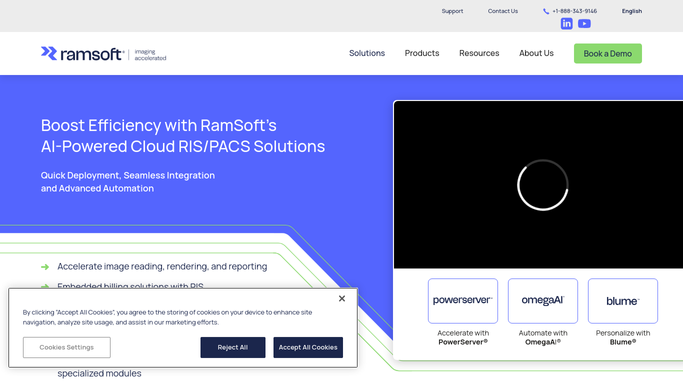Click the 'imaging accelerated' tagline

point(150,55)
